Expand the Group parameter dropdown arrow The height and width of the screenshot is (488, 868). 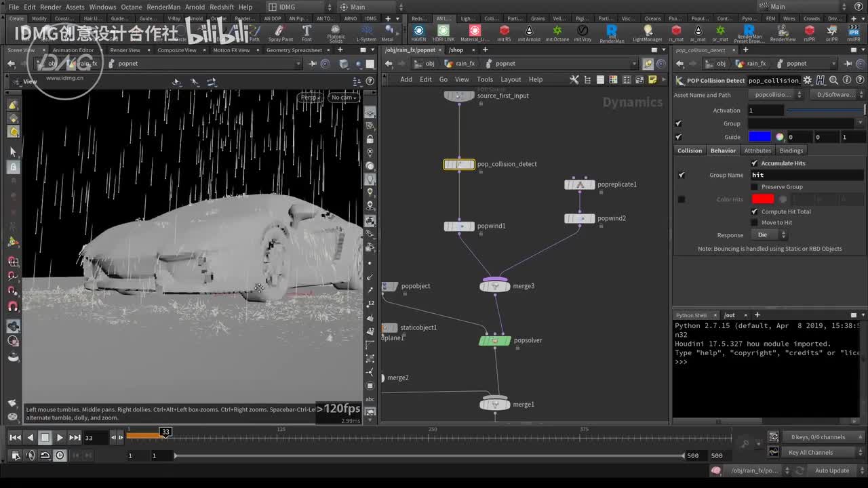[861, 123]
